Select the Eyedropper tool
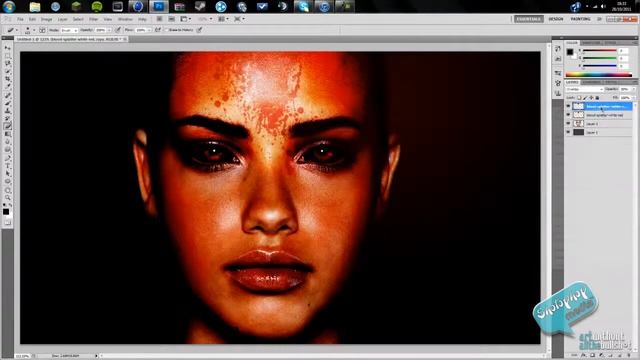The width and height of the screenshot is (640, 360). click(x=8, y=87)
